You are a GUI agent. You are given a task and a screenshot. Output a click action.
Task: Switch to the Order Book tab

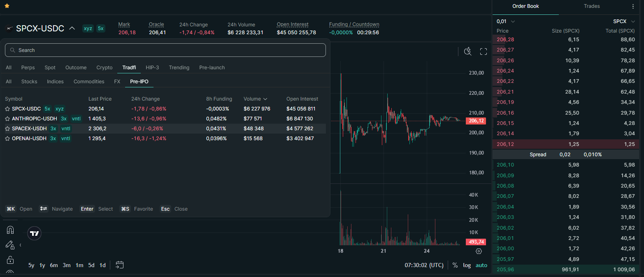coord(525,6)
